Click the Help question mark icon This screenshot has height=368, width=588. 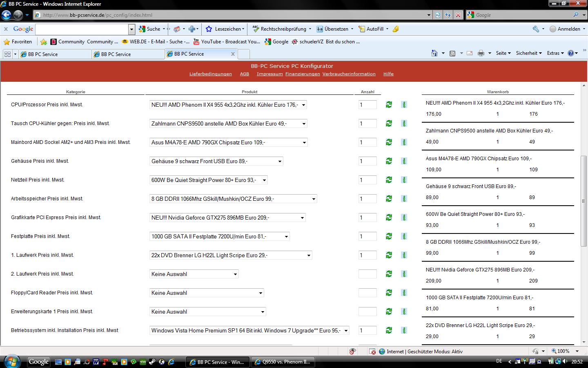(571, 53)
